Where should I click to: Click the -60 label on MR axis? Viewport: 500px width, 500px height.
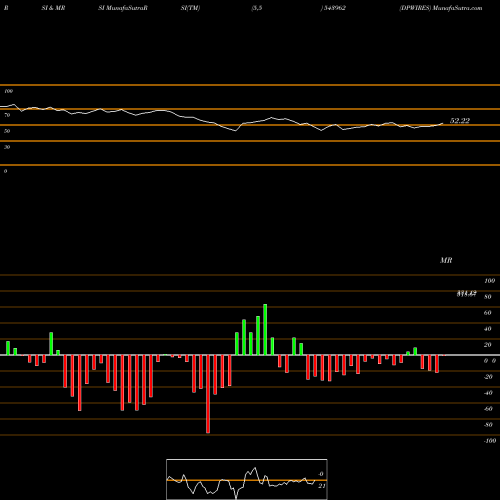click(488, 409)
